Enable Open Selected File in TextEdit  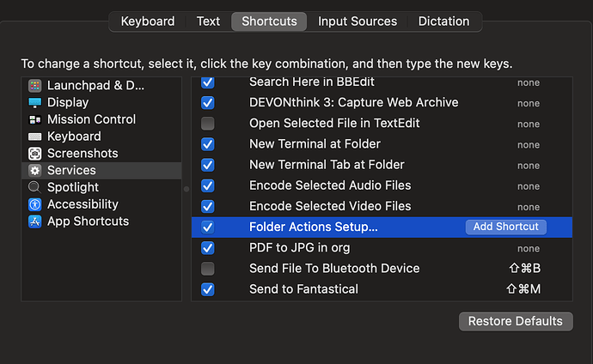click(207, 124)
